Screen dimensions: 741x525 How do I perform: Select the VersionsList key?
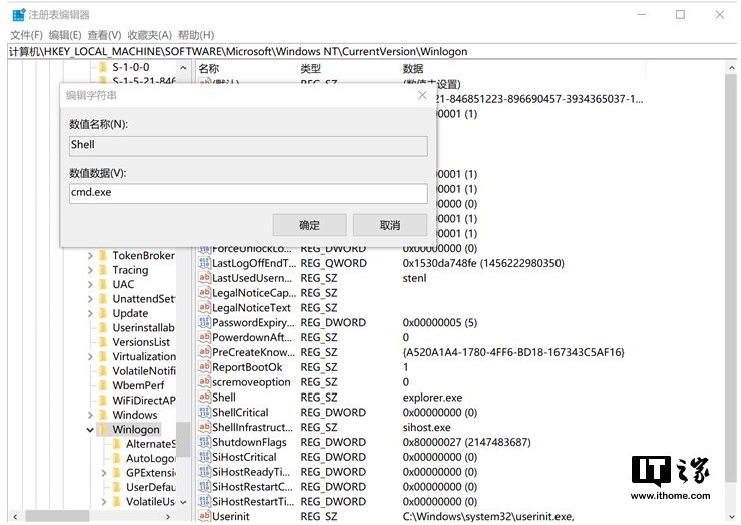click(x=141, y=342)
